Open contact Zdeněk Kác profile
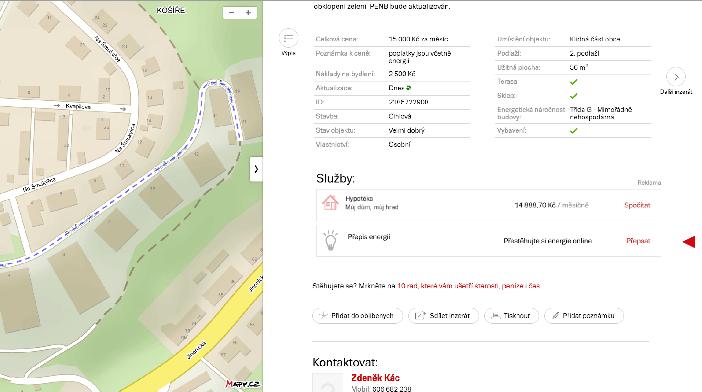 [375, 378]
